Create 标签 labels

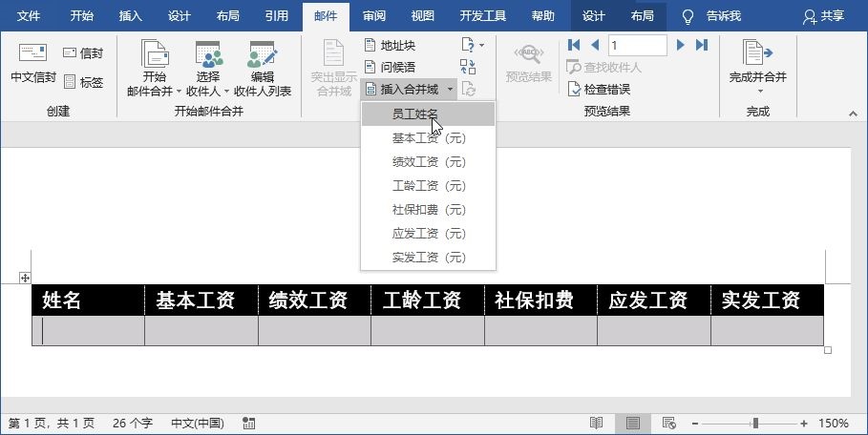(x=83, y=82)
